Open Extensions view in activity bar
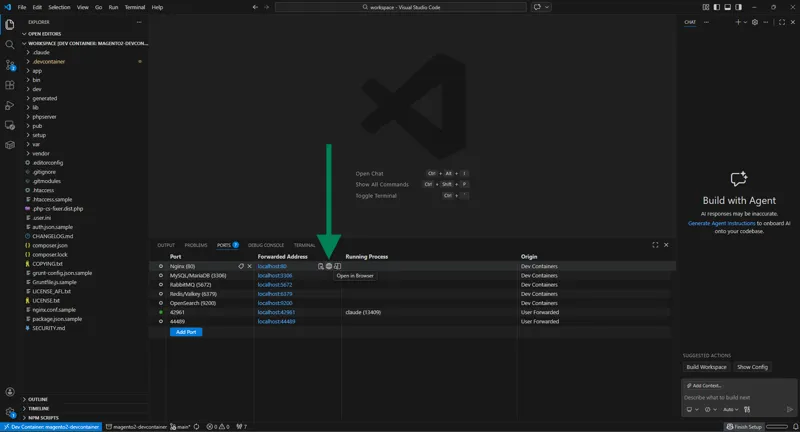 pyautogui.click(x=10, y=85)
